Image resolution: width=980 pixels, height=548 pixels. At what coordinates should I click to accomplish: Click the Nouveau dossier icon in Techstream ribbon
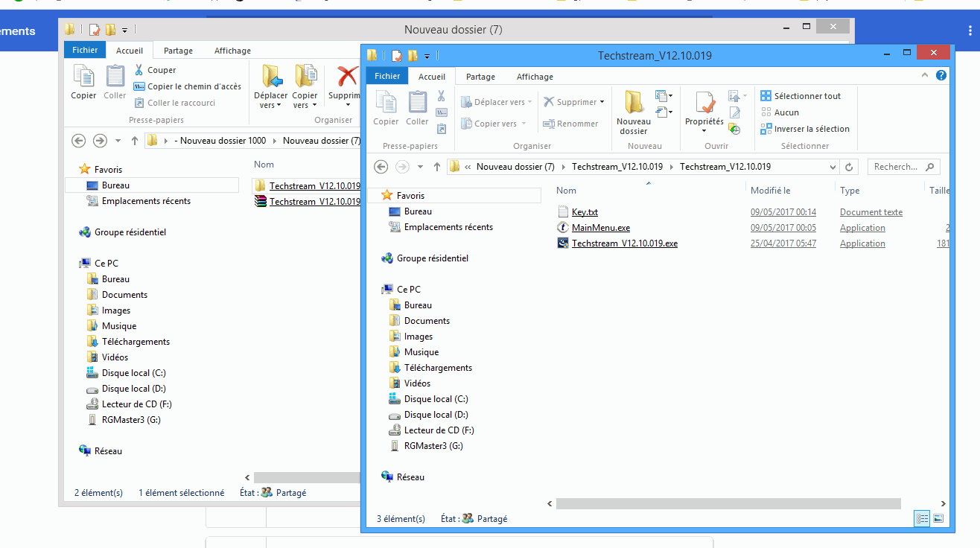tap(634, 102)
